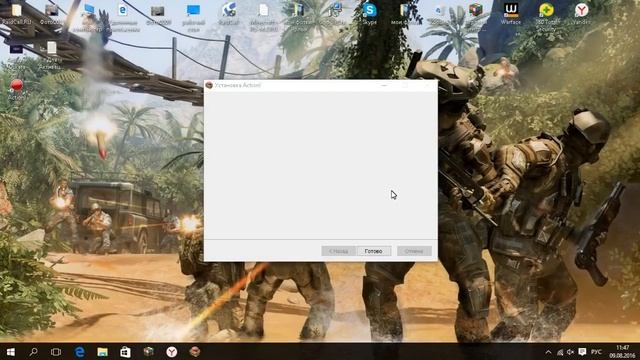Open taskbar search magnifier
The height and width of the screenshot is (360, 640).
point(33,352)
